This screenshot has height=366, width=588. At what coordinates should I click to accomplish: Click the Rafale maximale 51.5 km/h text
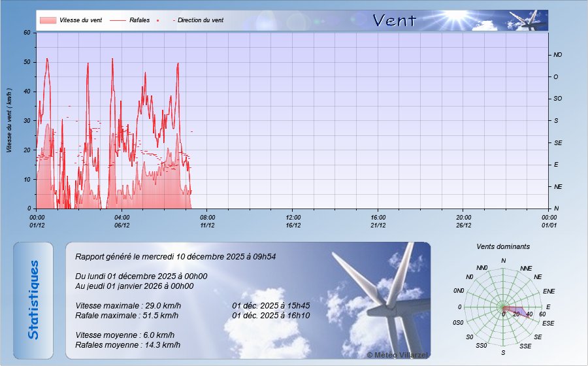(x=127, y=316)
